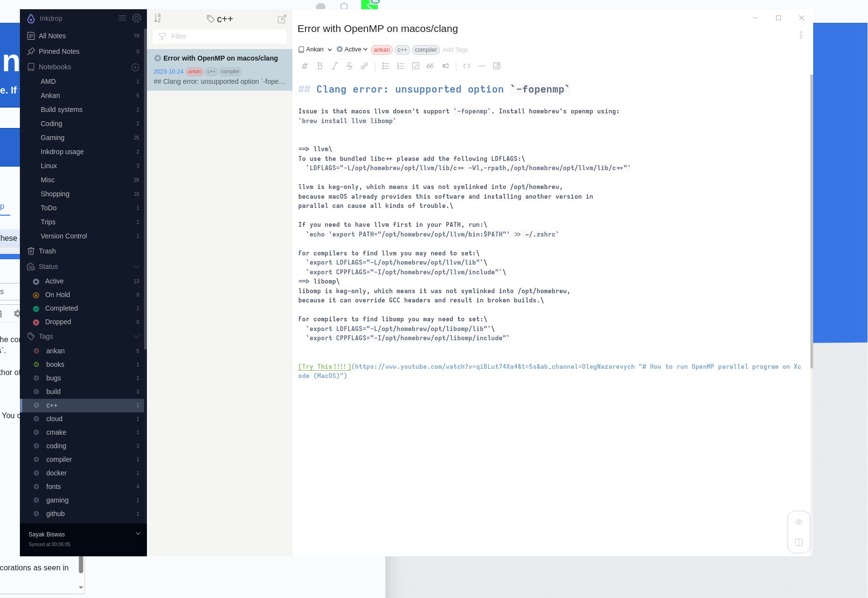Insert code block using toolbar icon
Viewport: 868px width, 598px height.
[x=466, y=66]
